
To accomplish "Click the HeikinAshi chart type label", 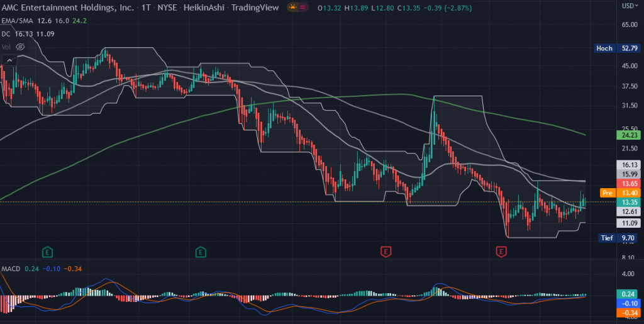I will [x=204, y=8].
